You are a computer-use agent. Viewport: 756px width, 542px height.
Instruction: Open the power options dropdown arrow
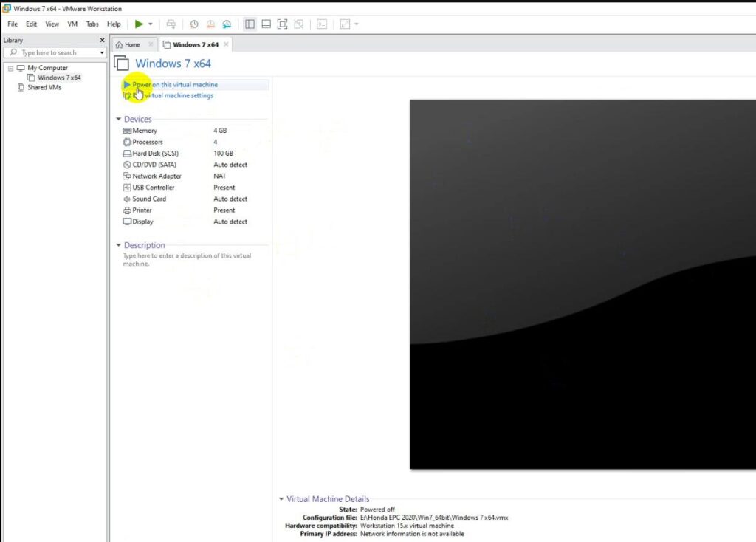(150, 24)
